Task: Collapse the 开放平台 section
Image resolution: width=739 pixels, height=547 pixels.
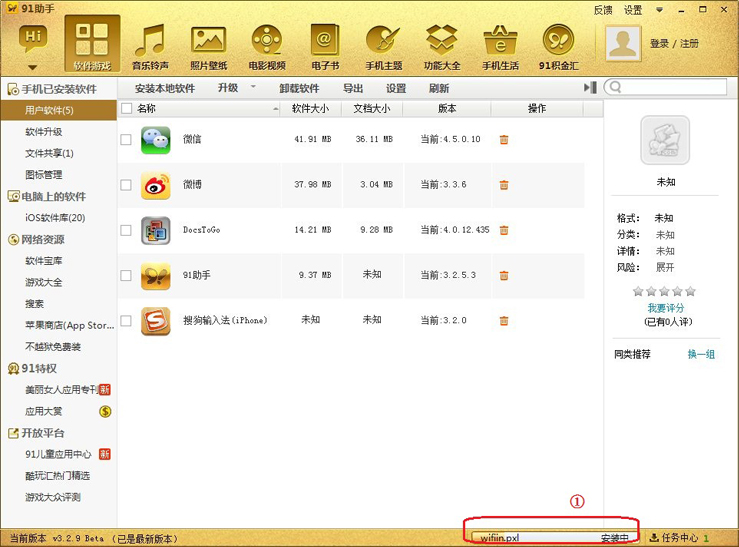Action: point(36,433)
